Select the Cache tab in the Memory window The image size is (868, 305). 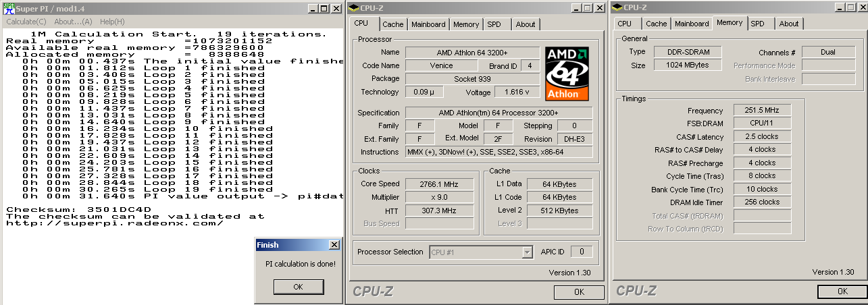[656, 24]
